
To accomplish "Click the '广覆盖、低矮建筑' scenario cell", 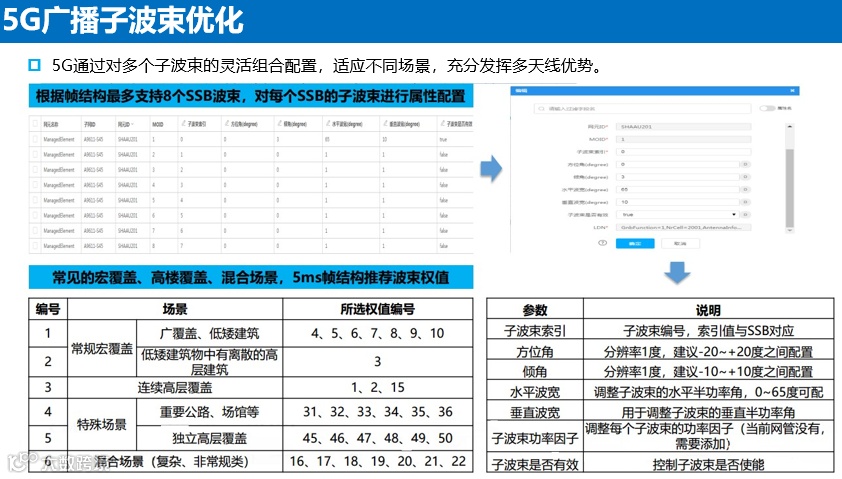I will coord(209,333).
